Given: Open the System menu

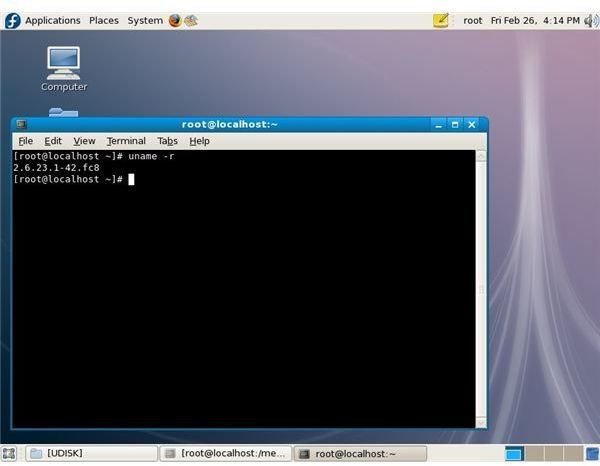Looking at the screenshot, I should pyautogui.click(x=145, y=20).
